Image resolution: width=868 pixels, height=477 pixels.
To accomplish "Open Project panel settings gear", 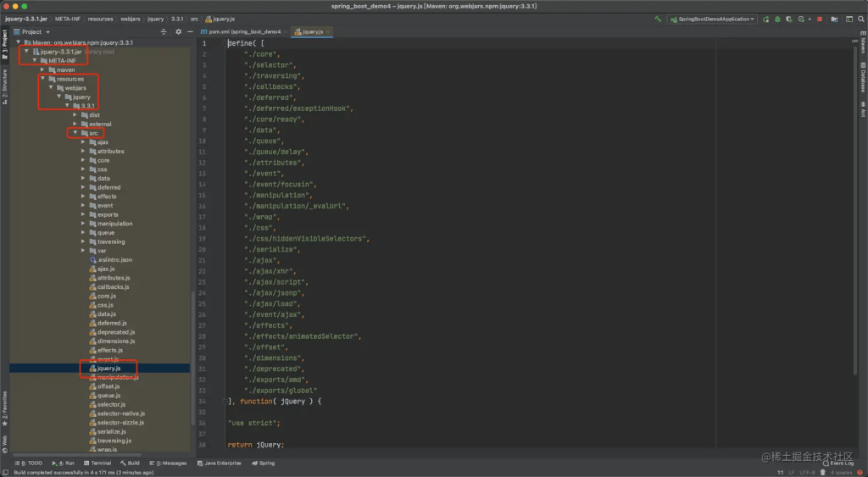I will click(x=178, y=31).
